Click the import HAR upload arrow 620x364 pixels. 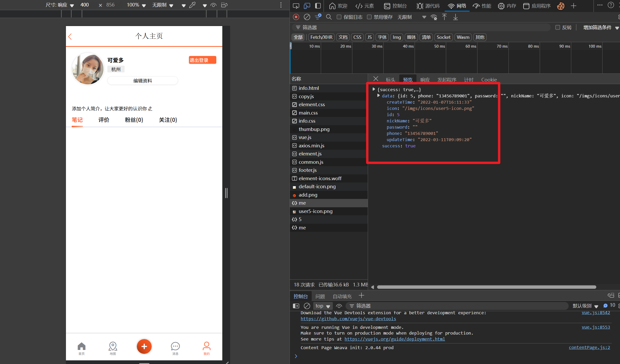pyautogui.click(x=445, y=17)
